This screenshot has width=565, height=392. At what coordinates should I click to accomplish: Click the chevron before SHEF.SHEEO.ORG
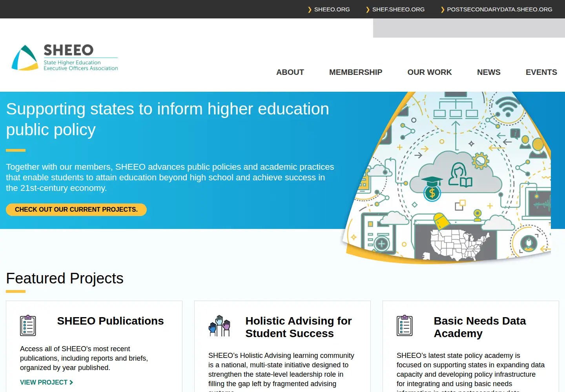(368, 9)
